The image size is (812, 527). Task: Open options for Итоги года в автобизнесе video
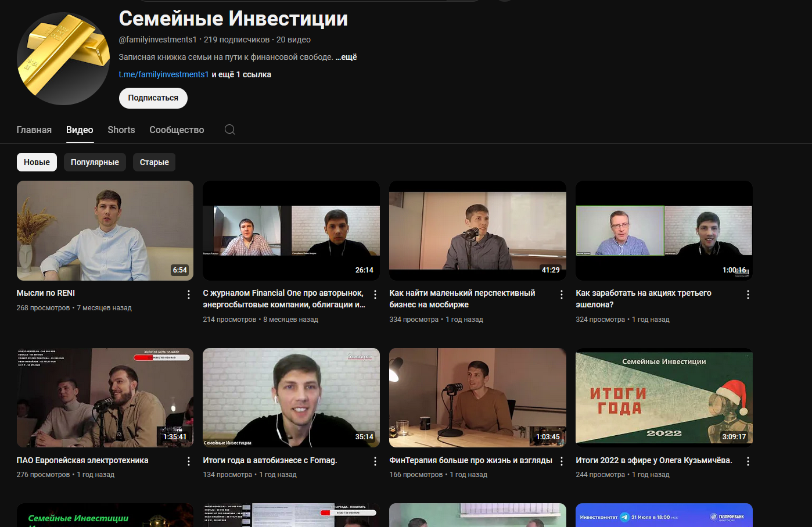coord(375,461)
